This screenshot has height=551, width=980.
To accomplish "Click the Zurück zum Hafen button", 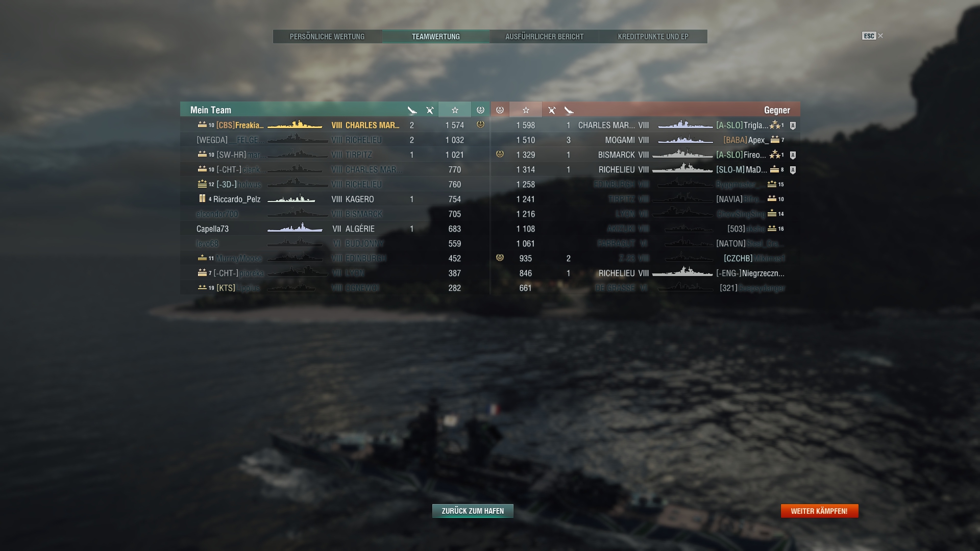I will (473, 511).
